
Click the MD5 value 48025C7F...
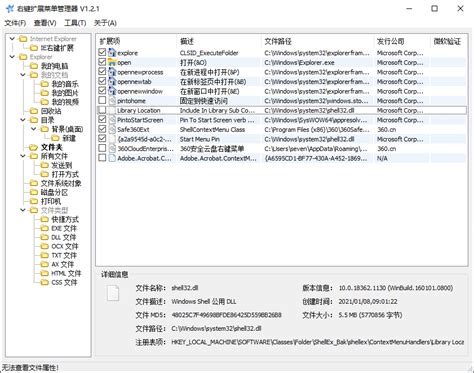226,315
